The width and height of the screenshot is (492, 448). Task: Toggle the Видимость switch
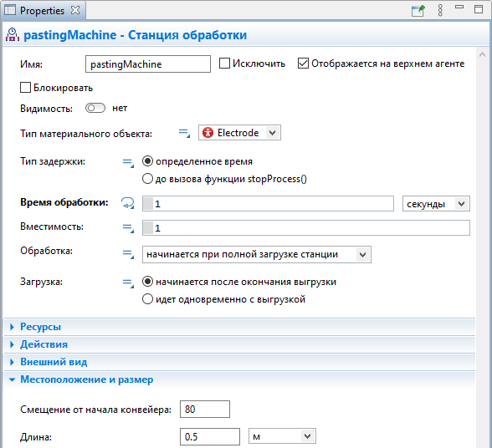[x=95, y=108]
